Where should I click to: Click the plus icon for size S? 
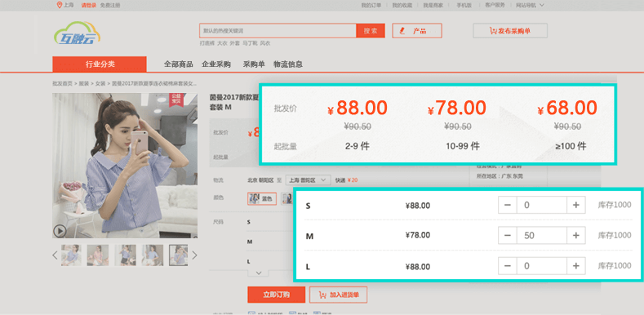click(575, 205)
